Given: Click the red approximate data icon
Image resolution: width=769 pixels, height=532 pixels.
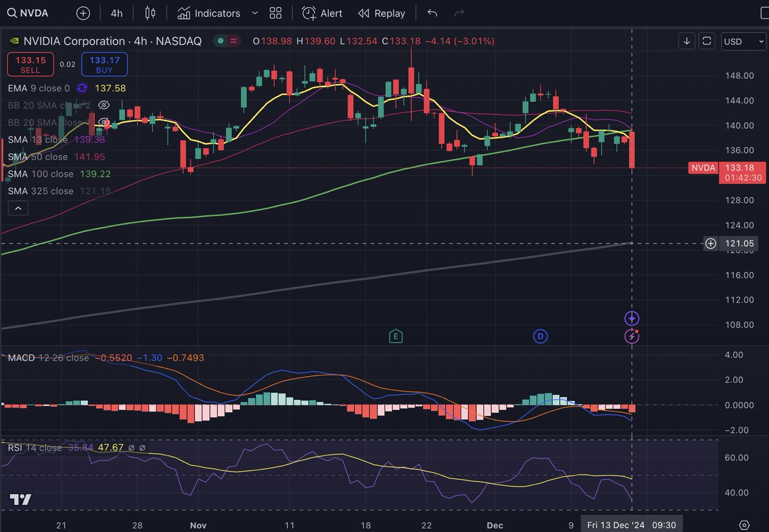Looking at the screenshot, I should click(x=234, y=41).
